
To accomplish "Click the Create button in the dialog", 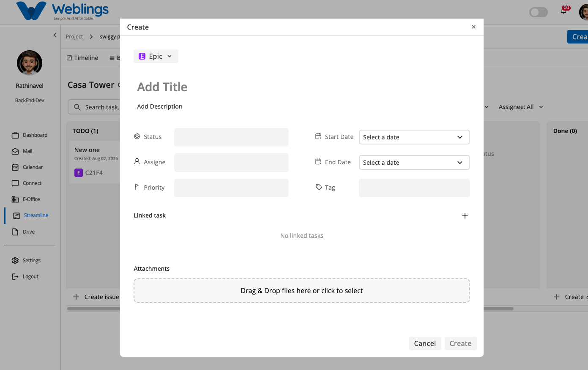I will (460, 343).
